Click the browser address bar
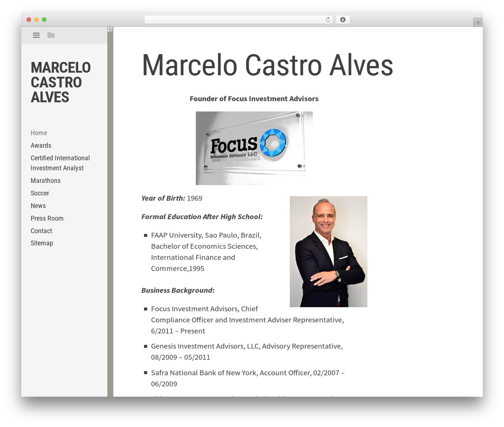Viewport: 504px width, 427px height. coord(238,20)
